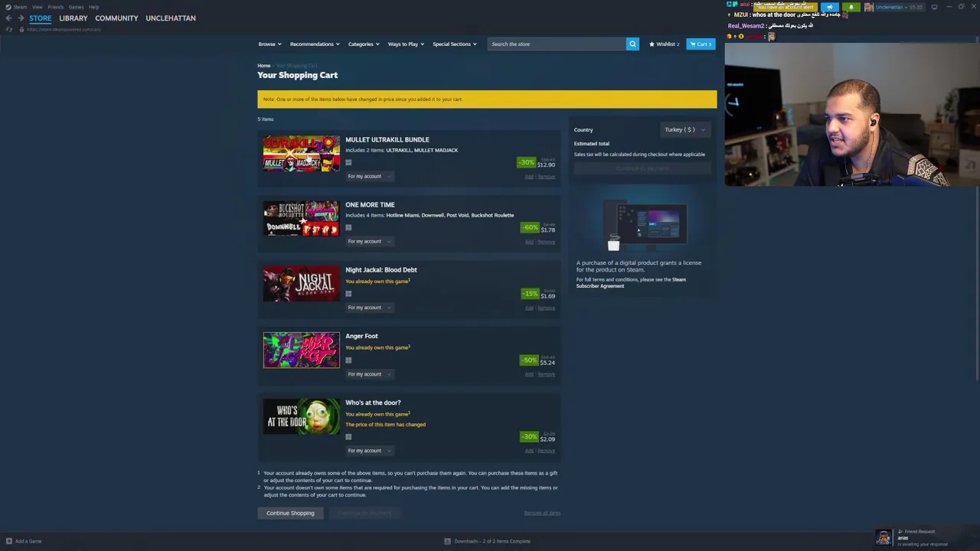Viewport: 980px width, 551px height.
Task: Open the green Cart button
Action: pos(701,44)
